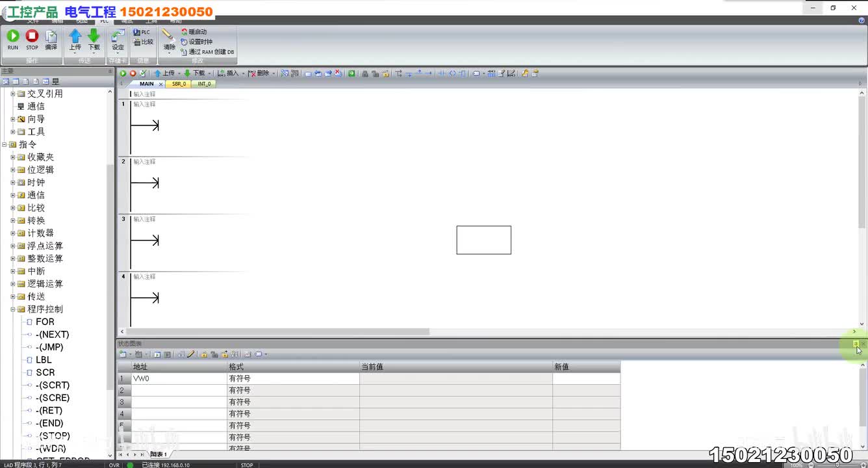Expand the 向导 wizards node
The height and width of the screenshot is (468, 868).
click(x=12, y=119)
